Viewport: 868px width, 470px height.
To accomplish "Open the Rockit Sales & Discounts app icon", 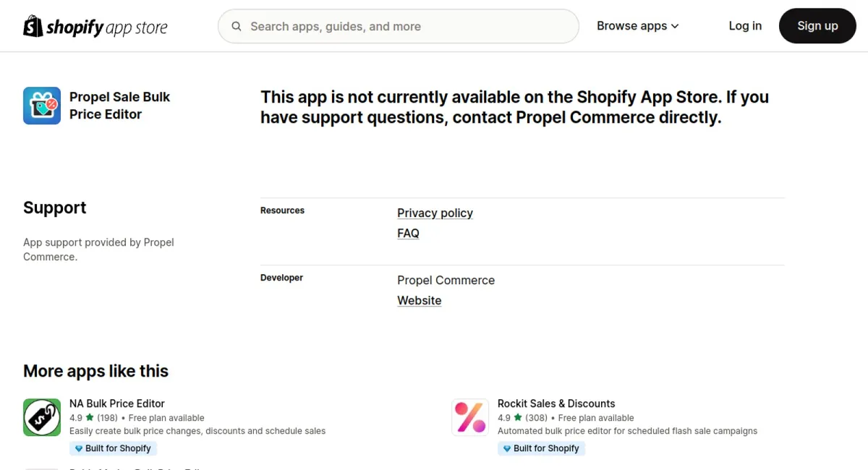I will click(x=470, y=417).
